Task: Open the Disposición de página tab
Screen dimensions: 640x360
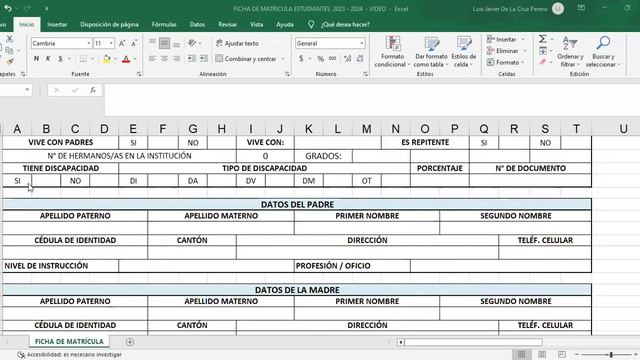Action: click(109, 24)
